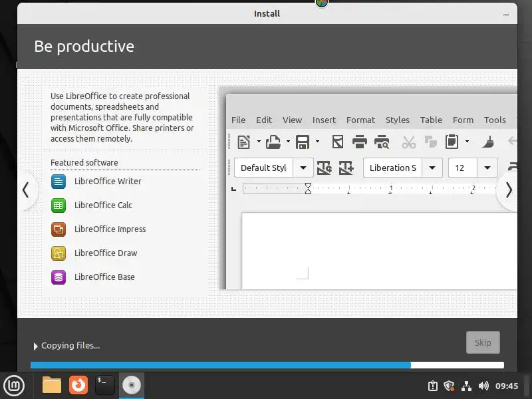The image size is (532, 399).
Task: Go to the previous slide arrow
Action: [x=26, y=190]
